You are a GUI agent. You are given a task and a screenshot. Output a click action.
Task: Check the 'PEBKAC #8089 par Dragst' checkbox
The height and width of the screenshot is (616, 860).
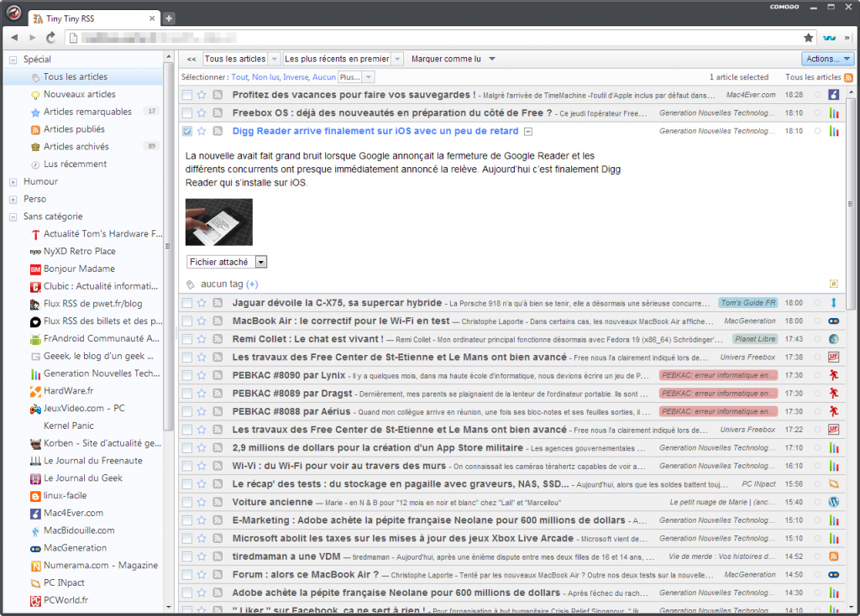187,393
